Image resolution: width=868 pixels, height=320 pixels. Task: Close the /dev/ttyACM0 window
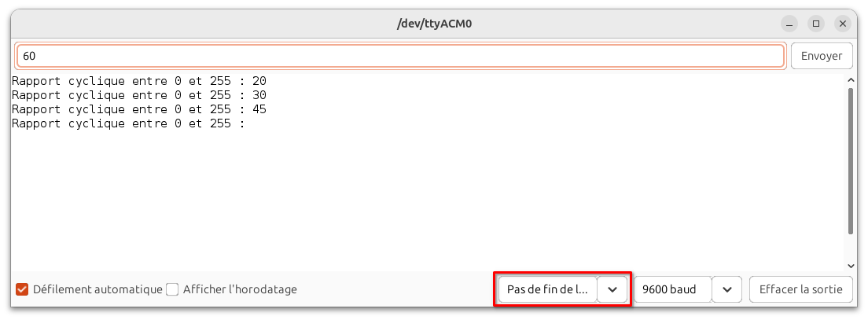point(843,24)
